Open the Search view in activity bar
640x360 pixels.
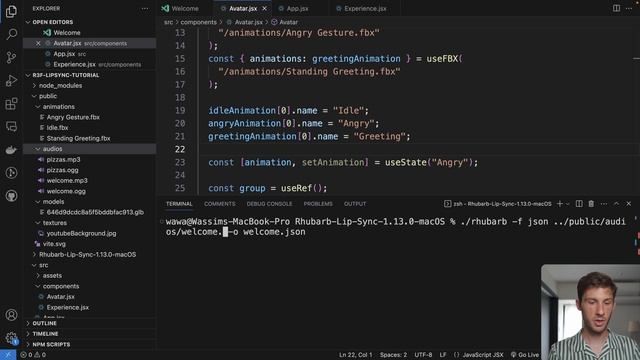pos(11,34)
